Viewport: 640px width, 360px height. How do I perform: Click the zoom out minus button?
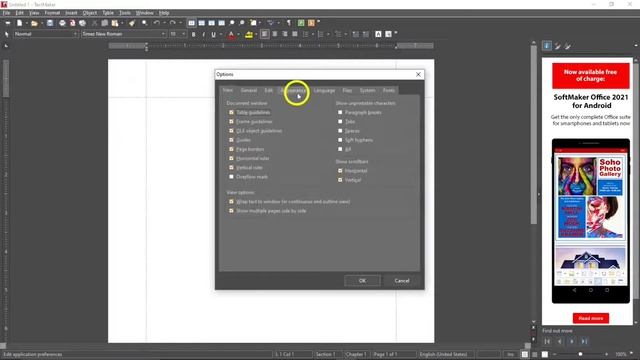coord(554,354)
